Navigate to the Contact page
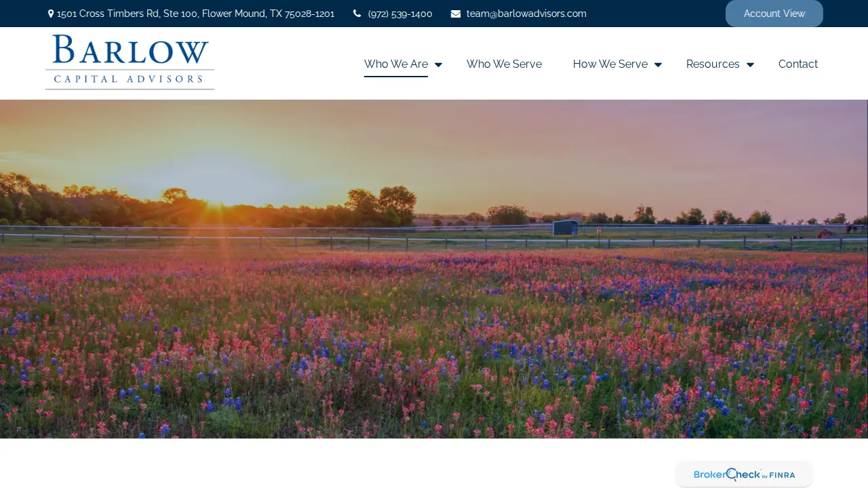The image size is (868, 488). [798, 64]
